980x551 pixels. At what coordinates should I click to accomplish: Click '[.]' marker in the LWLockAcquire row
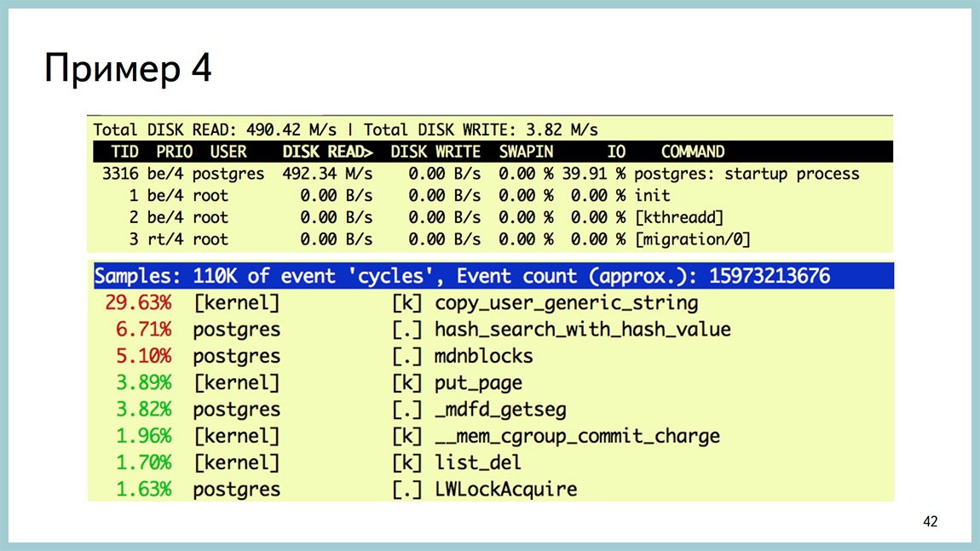point(406,490)
